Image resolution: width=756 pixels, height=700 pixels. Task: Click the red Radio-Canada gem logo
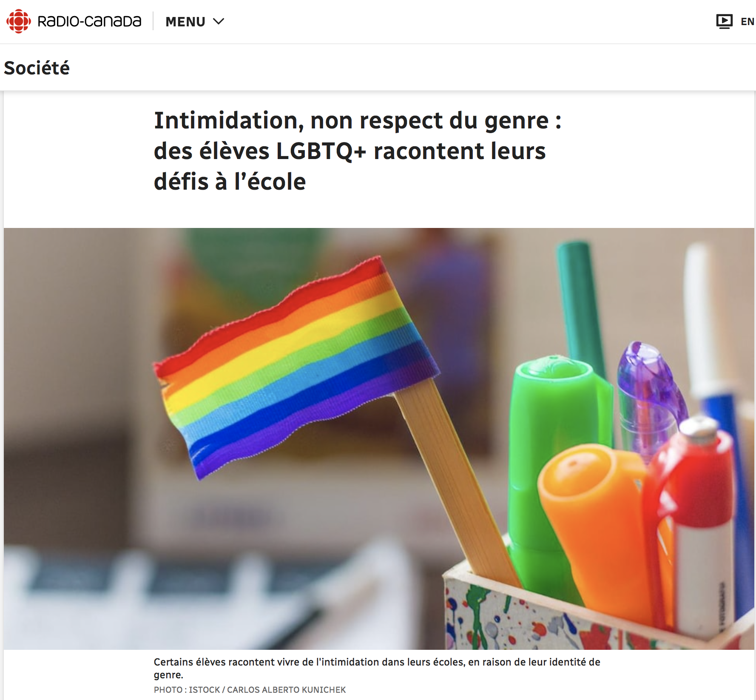click(18, 21)
